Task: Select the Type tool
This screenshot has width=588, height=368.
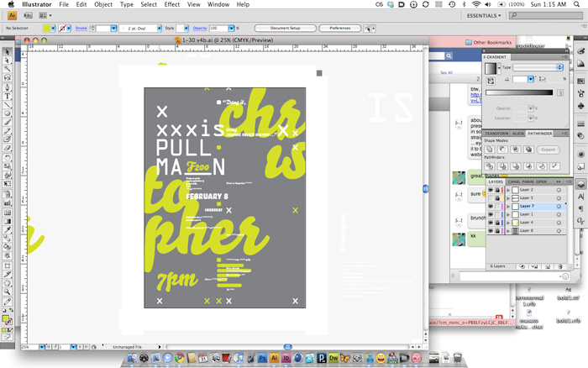Action: click(7, 96)
